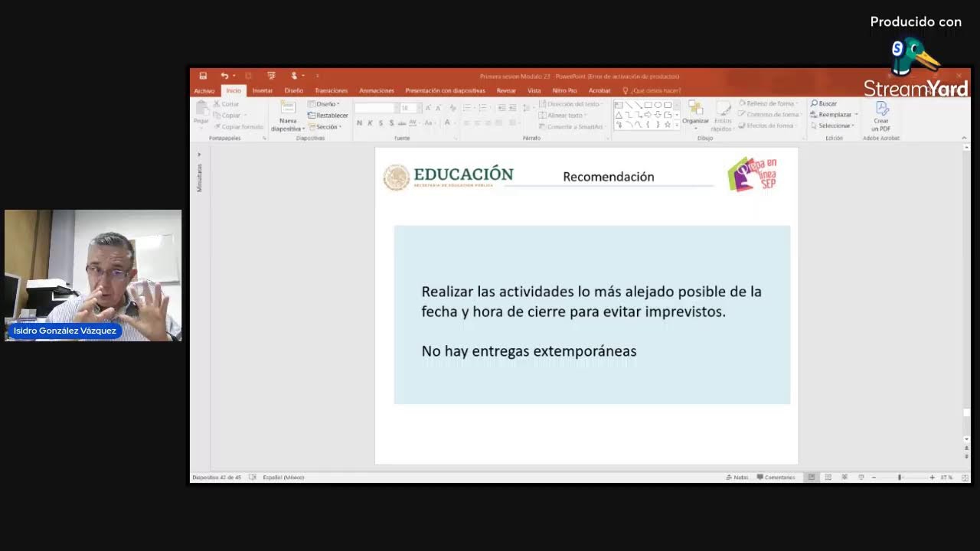
Task: Click Copiar formato brush command
Action: tap(238, 127)
